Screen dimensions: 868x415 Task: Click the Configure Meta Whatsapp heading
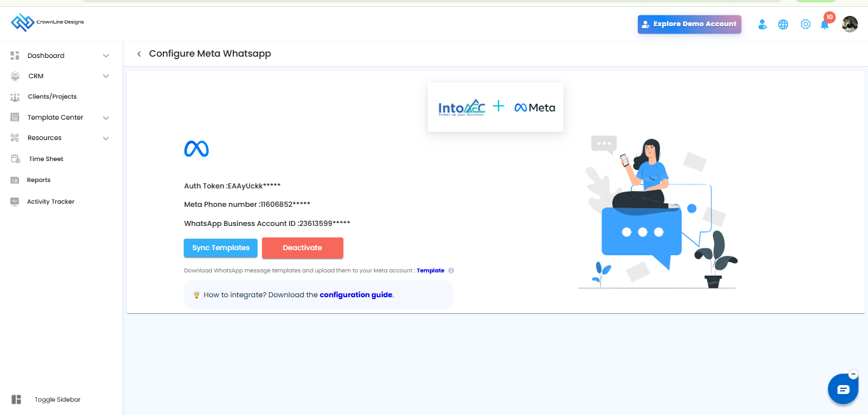[210, 53]
